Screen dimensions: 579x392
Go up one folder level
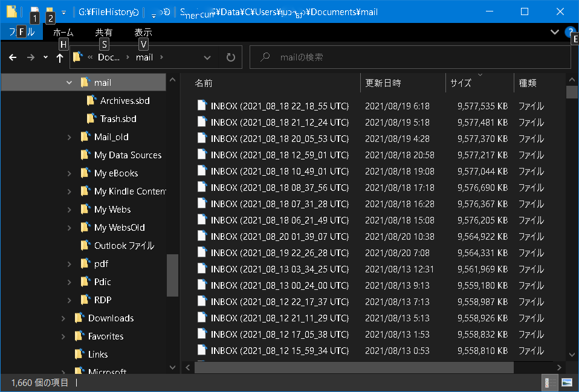point(59,57)
